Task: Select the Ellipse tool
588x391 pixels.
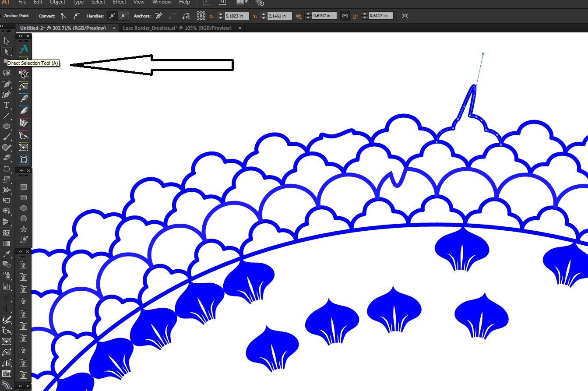Action: [7, 126]
